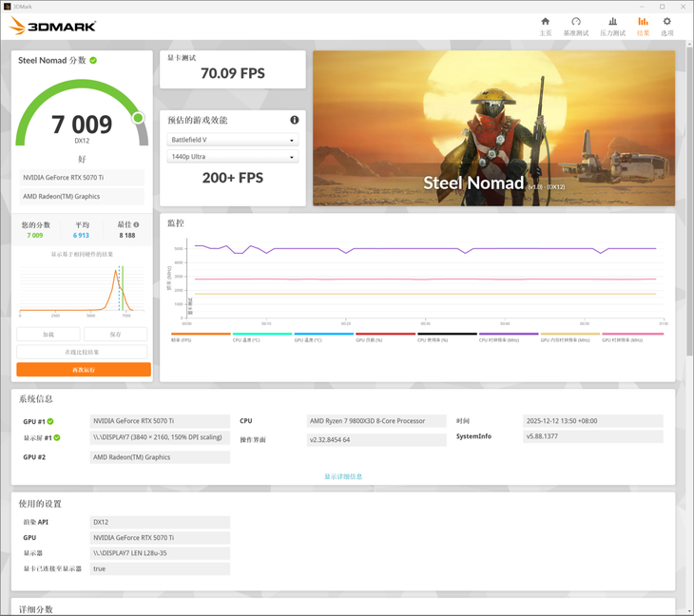The width and height of the screenshot is (694, 616).
Task: Click the 在线比较结果 (Compare online) button
Action: click(x=83, y=352)
